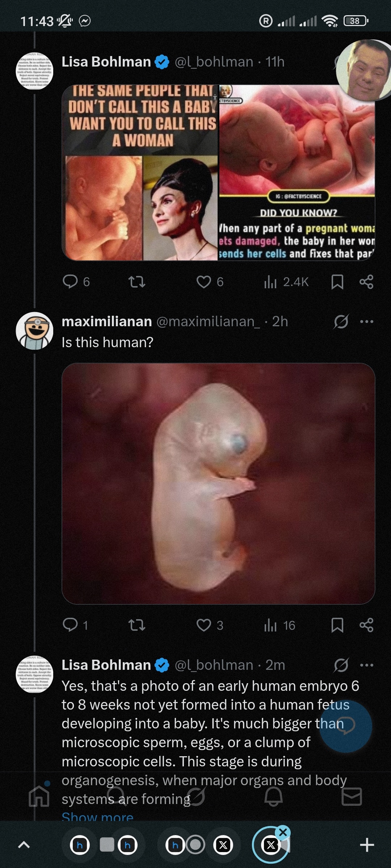This screenshot has width=391, height=868.
Task: Bookmark maximilianan's embryo image post
Action: coord(337,625)
